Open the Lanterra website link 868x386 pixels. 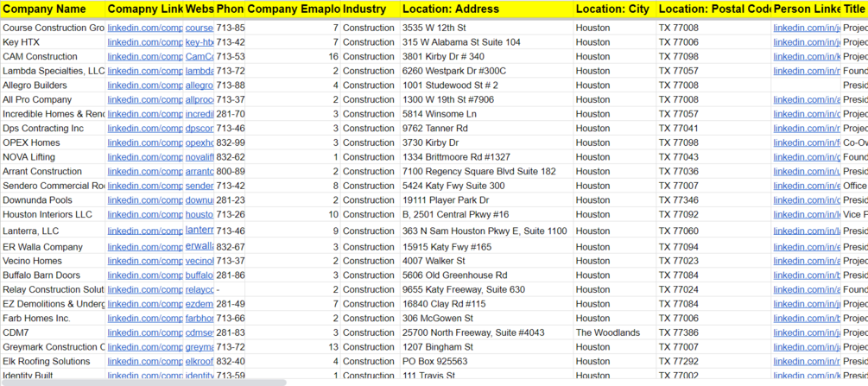tap(200, 230)
